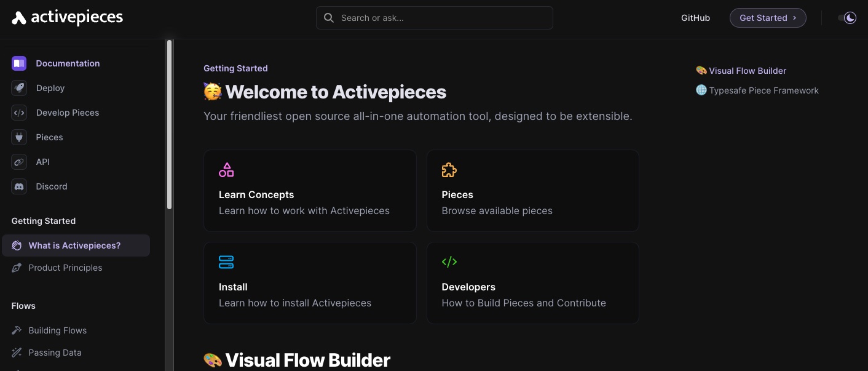Click the 'Getting Started' sidebar group label
The height and width of the screenshot is (371, 868).
[x=44, y=221]
